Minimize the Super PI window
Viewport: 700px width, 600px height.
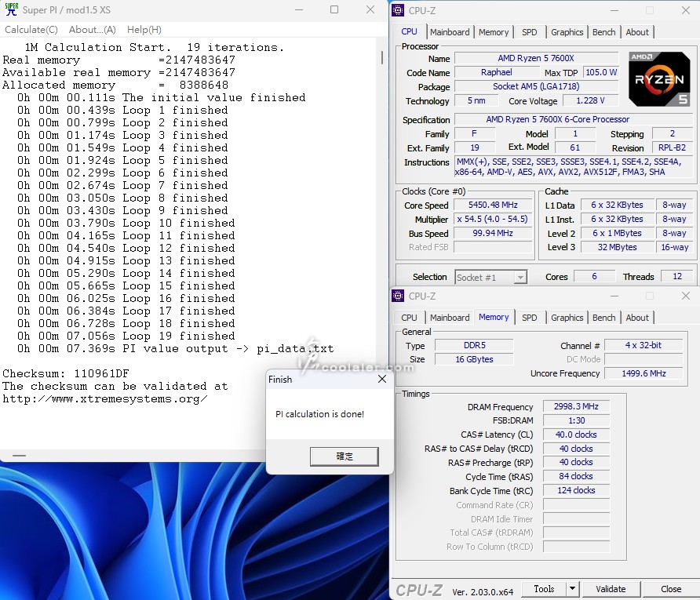tap(299, 10)
